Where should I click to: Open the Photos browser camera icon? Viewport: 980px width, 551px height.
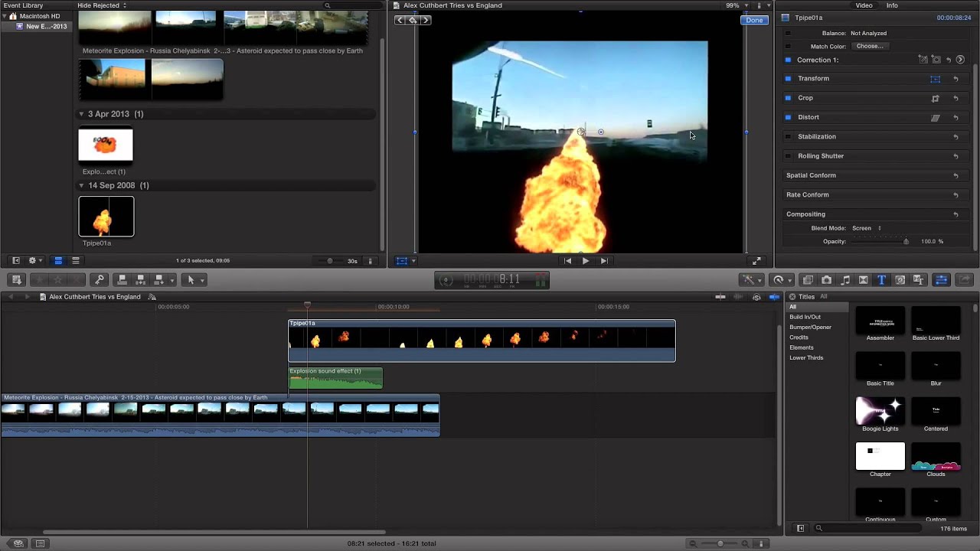click(x=826, y=280)
